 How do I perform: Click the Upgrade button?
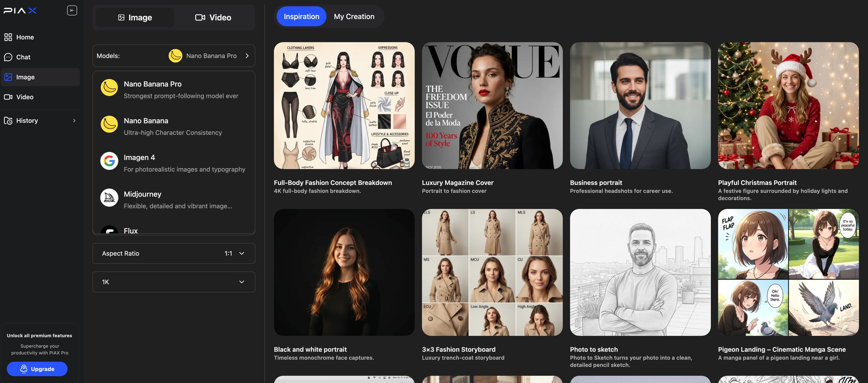click(37, 369)
